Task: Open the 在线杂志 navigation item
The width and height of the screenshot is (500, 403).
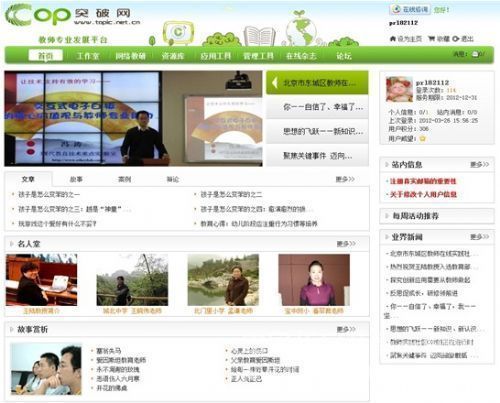Action: [x=301, y=56]
